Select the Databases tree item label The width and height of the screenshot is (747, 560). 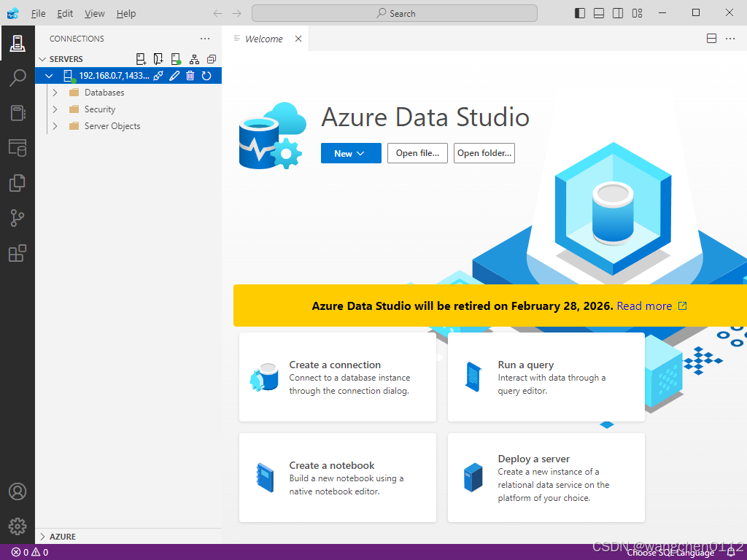coord(104,93)
